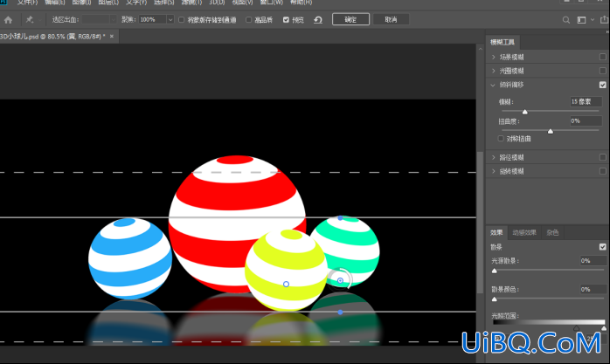Click the upper solid line rotation handle dot
Viewport: 610px width, 364px height.
341,218
